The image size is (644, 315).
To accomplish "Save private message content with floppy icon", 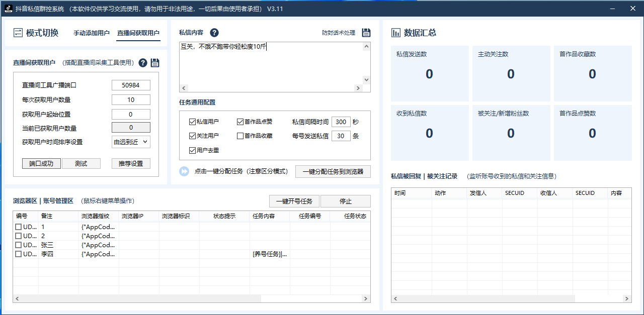I will click(366, 33).
